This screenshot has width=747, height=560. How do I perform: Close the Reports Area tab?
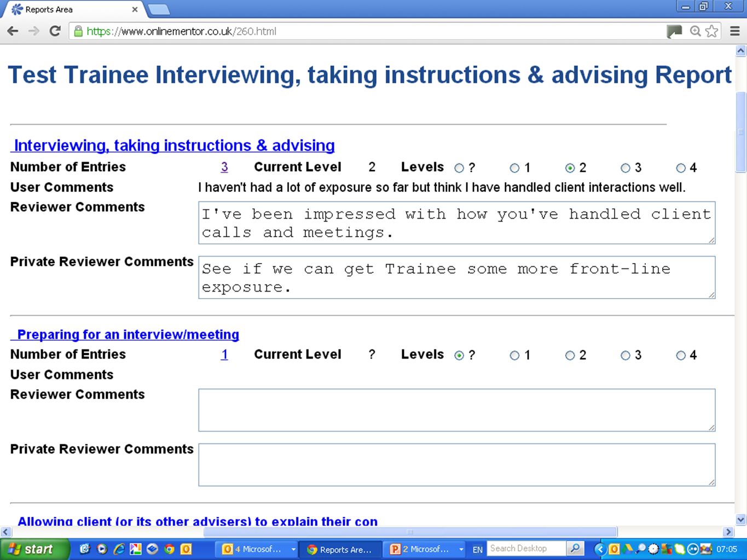[x=135, y=9]
